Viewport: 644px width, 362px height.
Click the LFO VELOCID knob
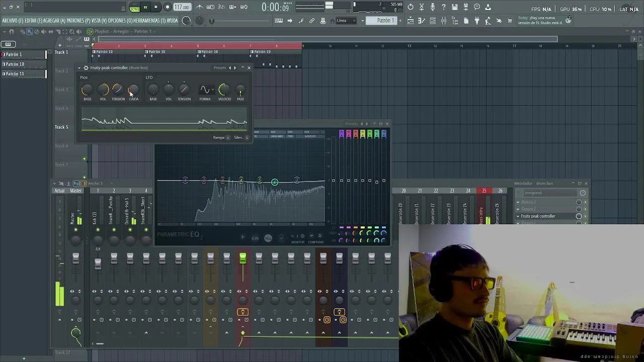[x=224, y=89]
